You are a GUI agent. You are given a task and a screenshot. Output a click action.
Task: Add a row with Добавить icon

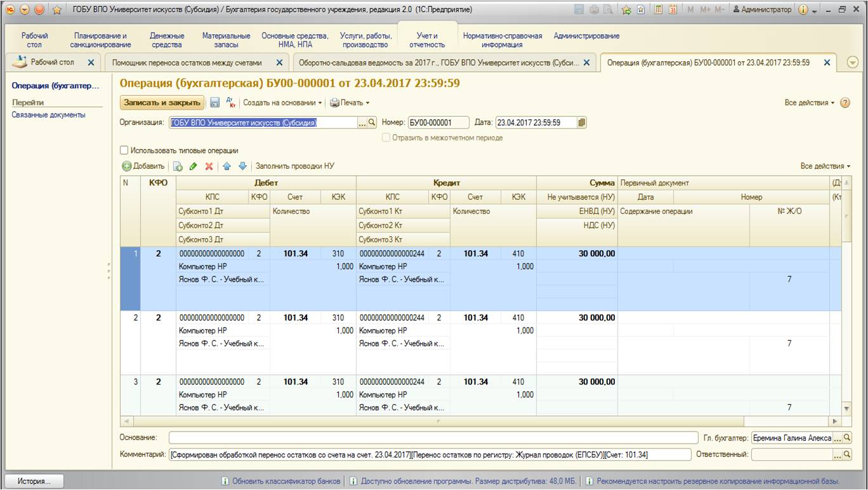[x=127, y=166]
